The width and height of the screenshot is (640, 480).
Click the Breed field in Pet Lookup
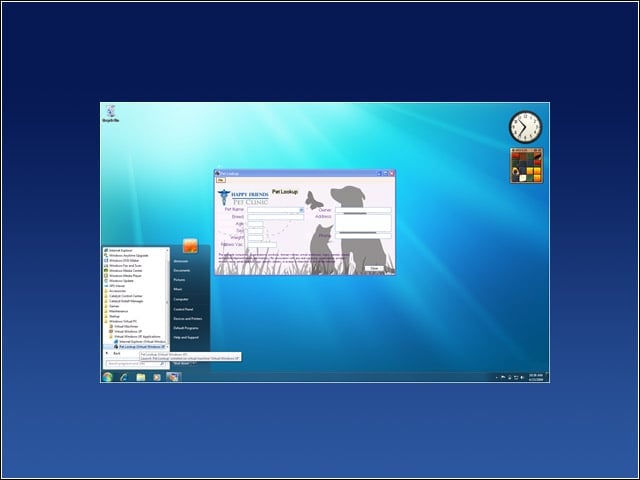[276, 217]
